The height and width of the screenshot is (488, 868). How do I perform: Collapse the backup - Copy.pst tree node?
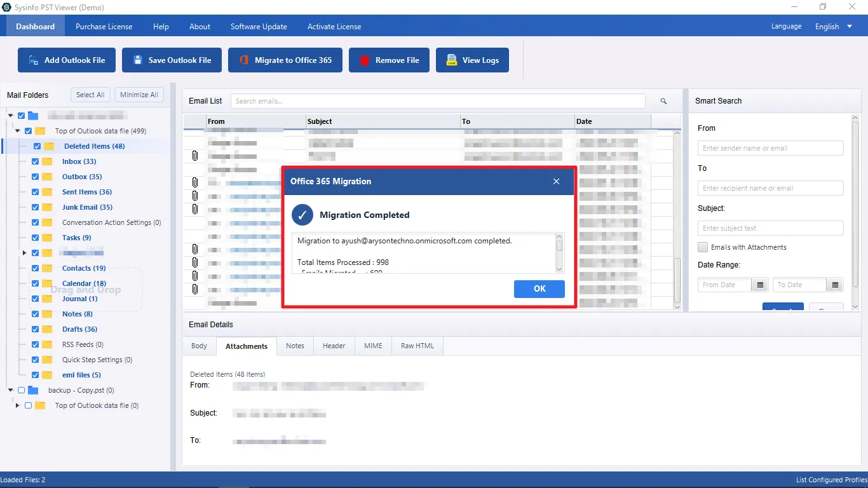coord(11,390)
